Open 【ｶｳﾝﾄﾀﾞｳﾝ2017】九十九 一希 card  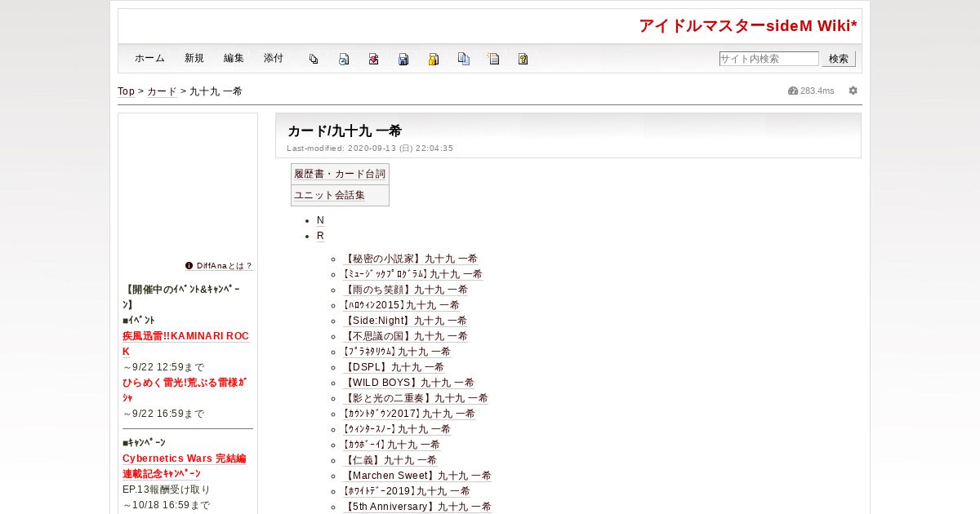408,414
